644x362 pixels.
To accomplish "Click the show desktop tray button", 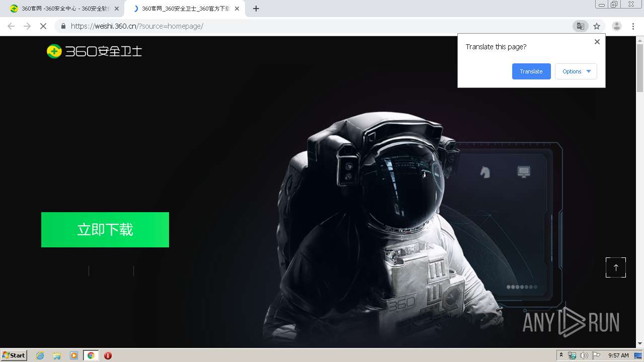I will click(x=638, y=355).
